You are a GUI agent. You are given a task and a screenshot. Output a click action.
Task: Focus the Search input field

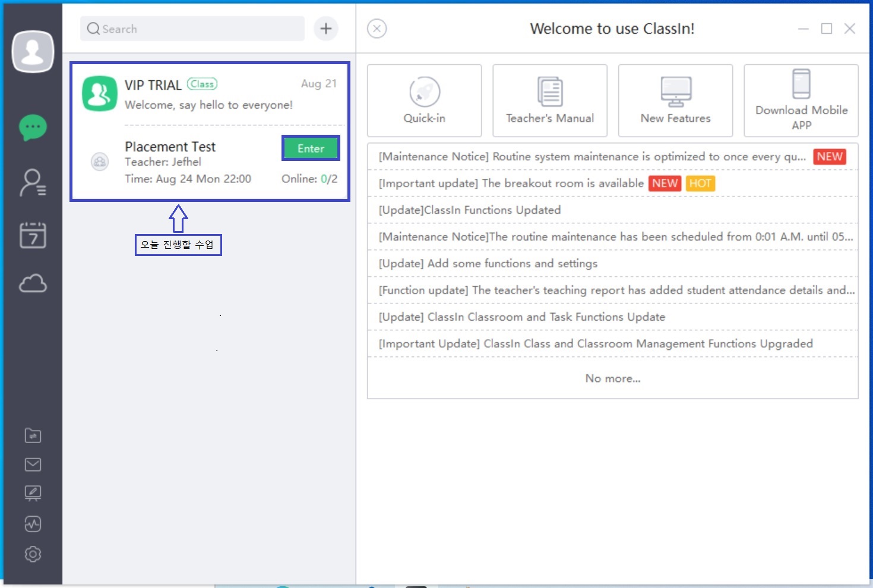192,29
